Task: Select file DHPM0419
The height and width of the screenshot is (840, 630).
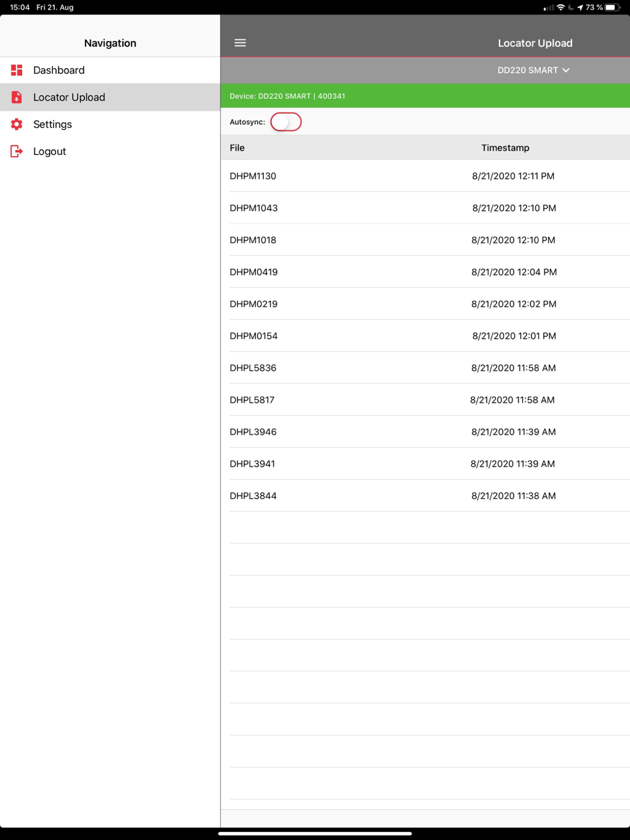Action: pyautogui.click(x=254, y=272)
